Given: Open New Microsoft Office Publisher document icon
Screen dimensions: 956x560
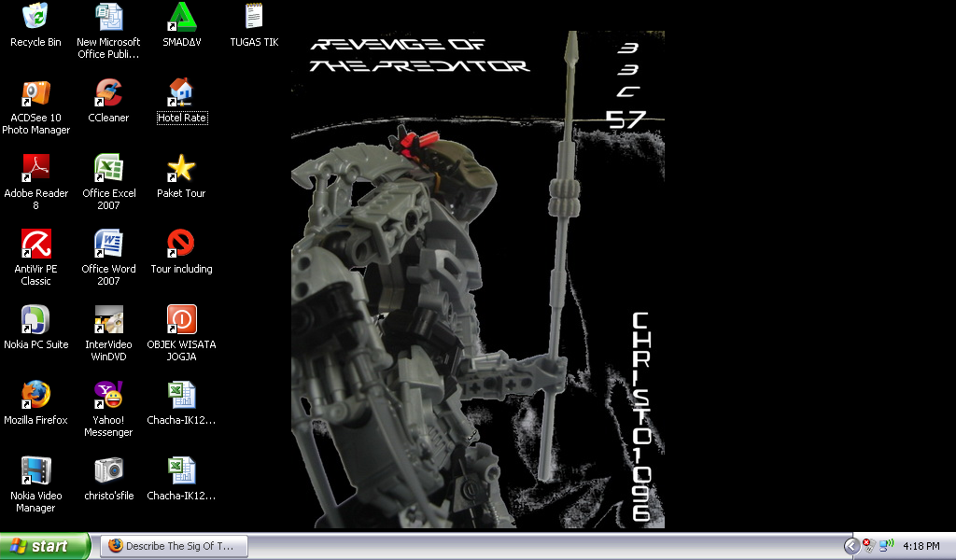Looking at the screenshot, I should pyautogui.click(x=108, y=17).
